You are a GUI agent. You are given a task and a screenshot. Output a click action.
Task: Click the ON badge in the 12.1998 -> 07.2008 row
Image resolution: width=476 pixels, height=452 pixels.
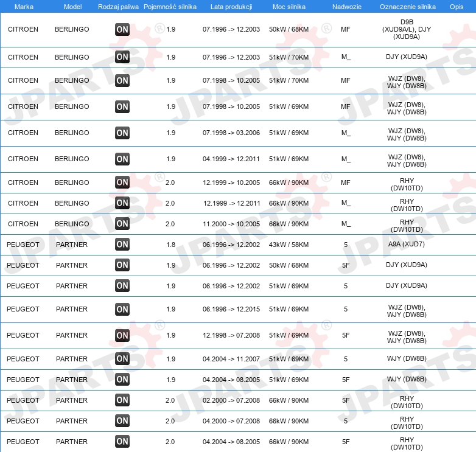pos(122,336)
